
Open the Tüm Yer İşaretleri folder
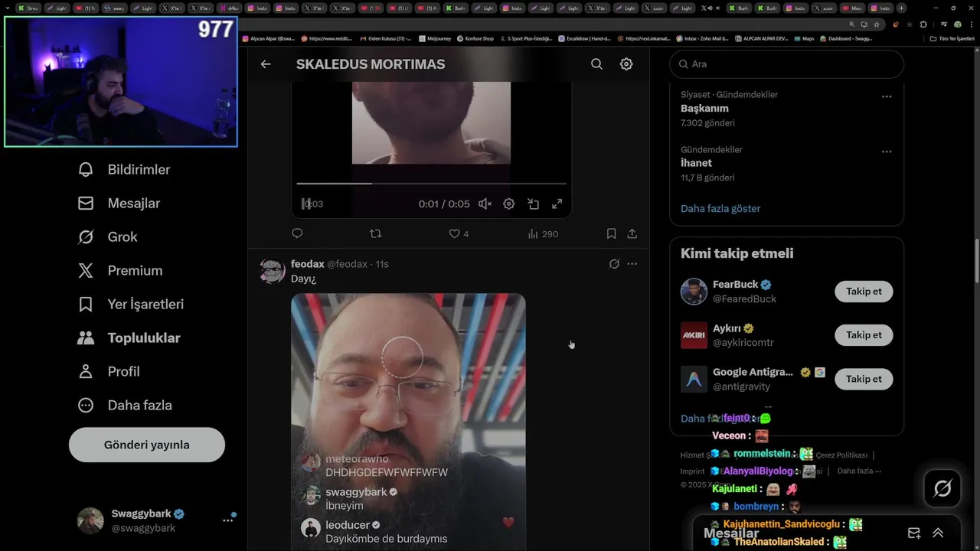pos(952,38)
